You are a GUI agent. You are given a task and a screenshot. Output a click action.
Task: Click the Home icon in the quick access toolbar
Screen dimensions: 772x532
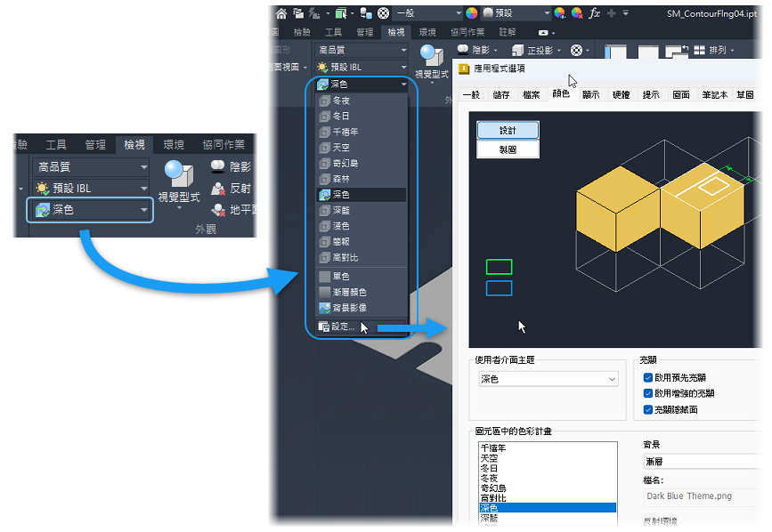[x=281, y=12]
